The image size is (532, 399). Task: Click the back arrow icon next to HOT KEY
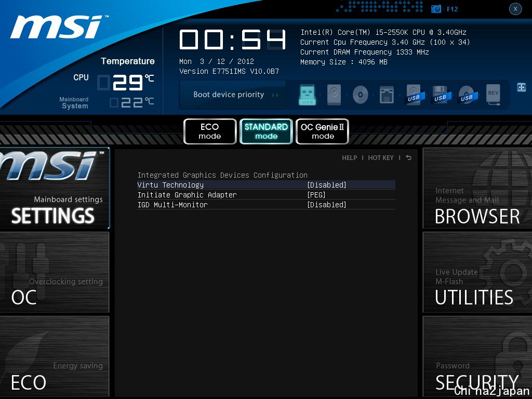408,158
